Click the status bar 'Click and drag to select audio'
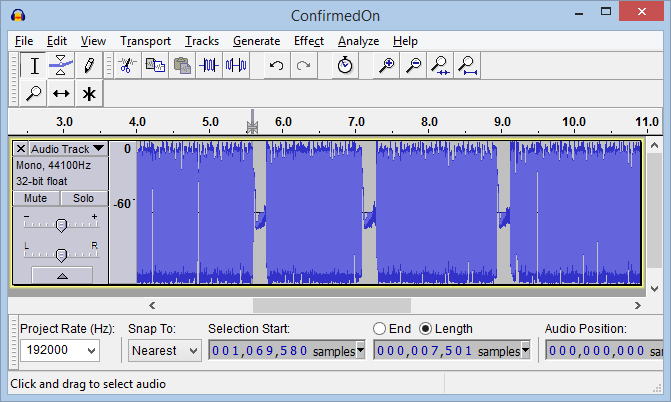Image resolution: width=671 pixels, height=402 pixels. 88,384
